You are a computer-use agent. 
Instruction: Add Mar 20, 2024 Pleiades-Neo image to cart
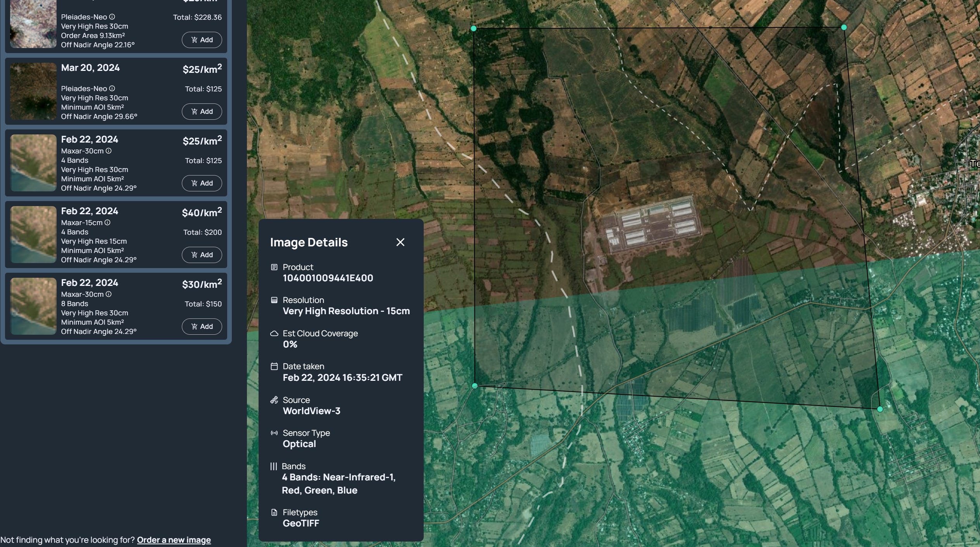pos(202,112)
